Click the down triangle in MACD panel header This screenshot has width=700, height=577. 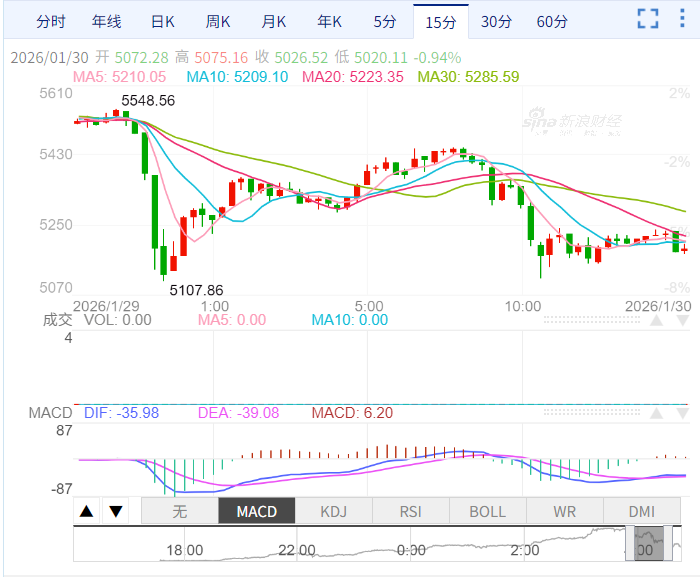point(683,413)
